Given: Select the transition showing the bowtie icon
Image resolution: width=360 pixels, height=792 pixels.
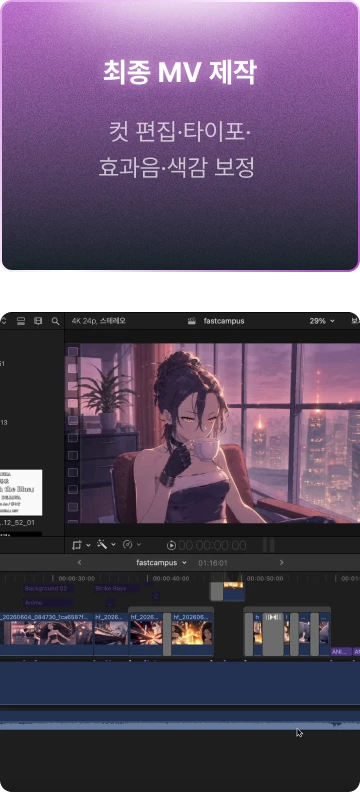Looking at the screenshot, I should tap(273, 634).
